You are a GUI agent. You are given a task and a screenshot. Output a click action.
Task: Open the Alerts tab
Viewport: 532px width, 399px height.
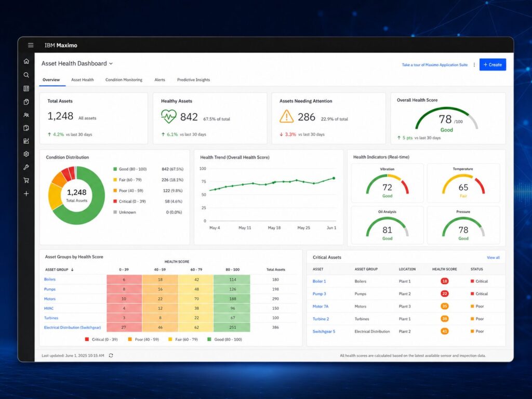[160, 79]
